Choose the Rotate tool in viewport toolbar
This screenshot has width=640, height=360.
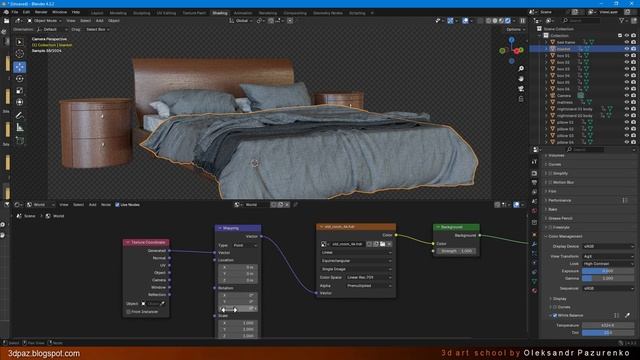20,79
